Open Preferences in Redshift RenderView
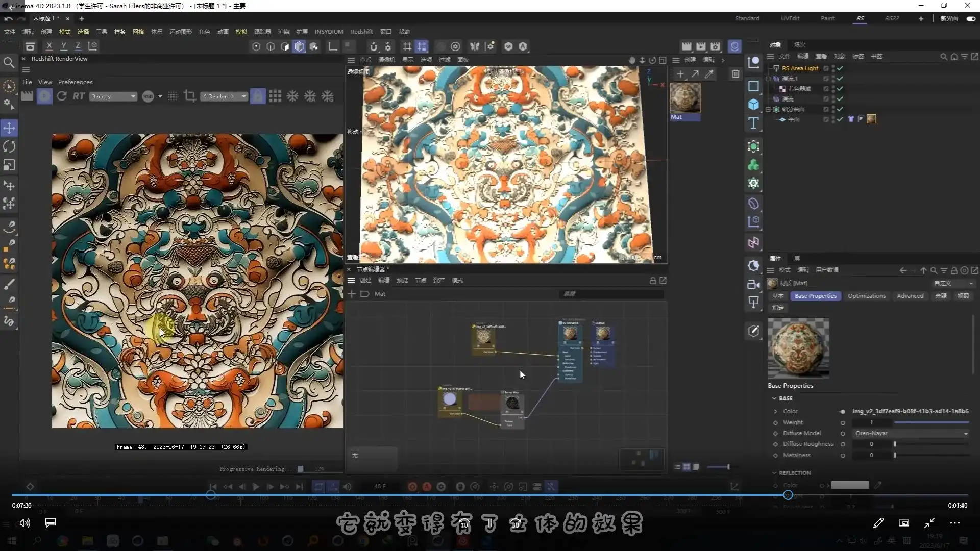This screenshot has width=980, height=551. 75,82
